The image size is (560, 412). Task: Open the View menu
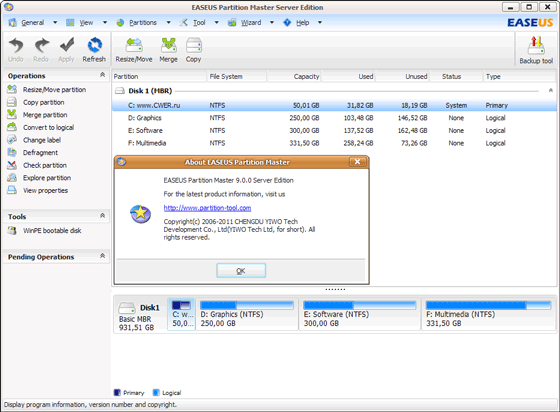click(x=86, y=22)
